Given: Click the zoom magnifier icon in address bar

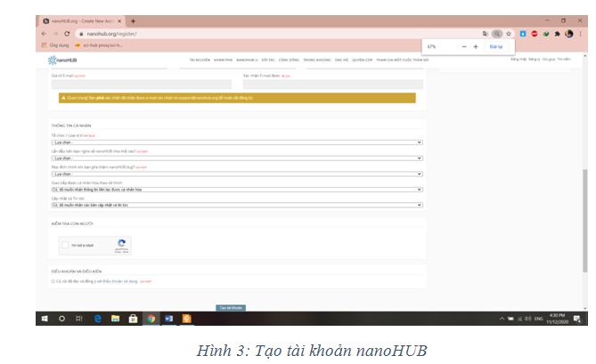Looking at the screenshot, I should pyautogui.click(x=497, y=33).
